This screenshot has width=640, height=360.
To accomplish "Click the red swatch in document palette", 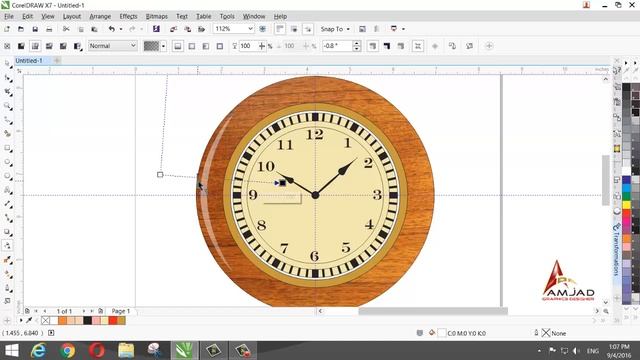I will [113, 320].
